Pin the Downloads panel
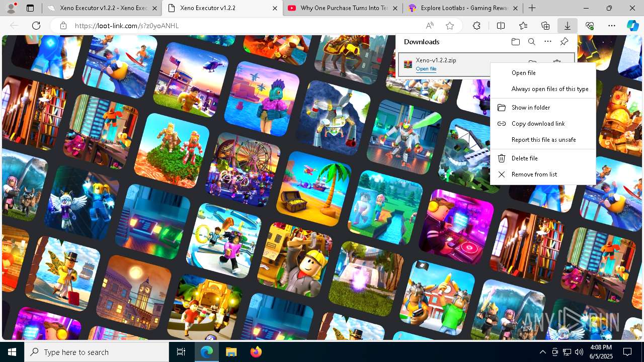This screenshot has width=644, height=362. [x=564, y=42]
